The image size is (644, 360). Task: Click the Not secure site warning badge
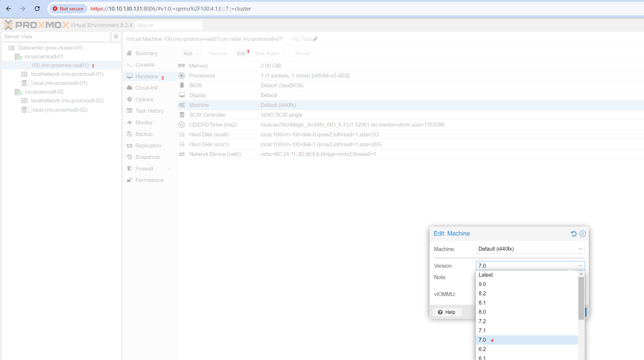[x=68, y=9]
